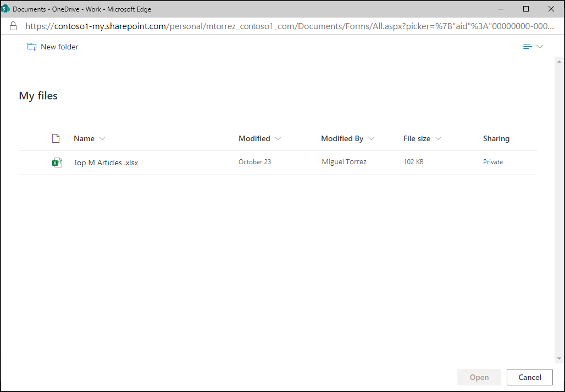This screenshot has height=392, width=565.
Task: Select the Sharing column header
Action: coord(496,138)
